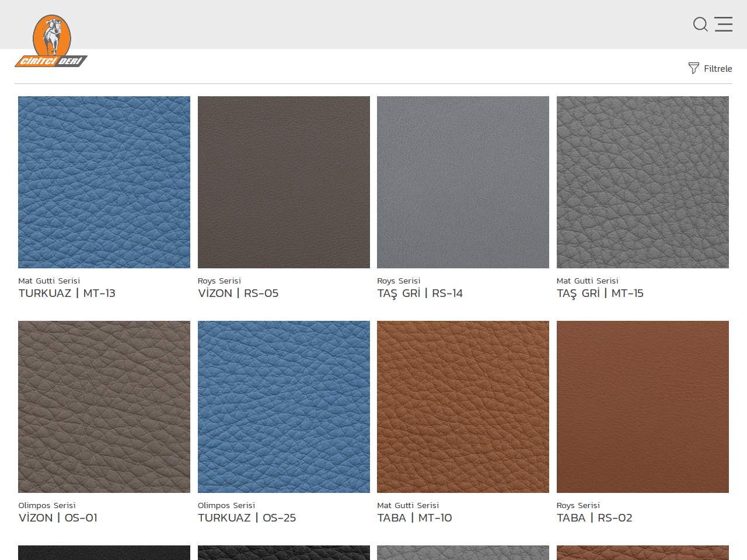This screenshot has width=747, height=560.
Task: Open the hamburger menu icon
Action: [724, 24]
